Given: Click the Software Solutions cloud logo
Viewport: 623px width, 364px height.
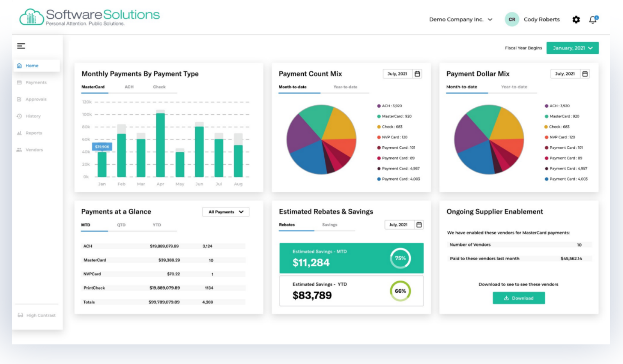Looking at the screenshot, I should tap(32, 17).
